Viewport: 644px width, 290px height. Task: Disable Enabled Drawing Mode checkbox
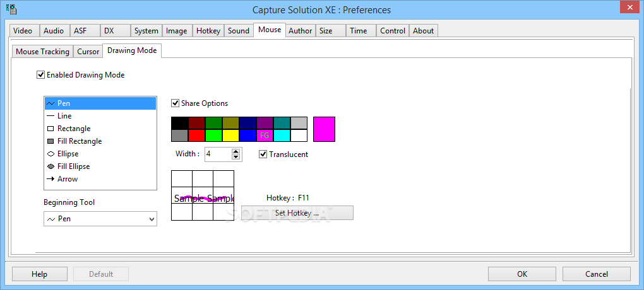click(40, 75)
